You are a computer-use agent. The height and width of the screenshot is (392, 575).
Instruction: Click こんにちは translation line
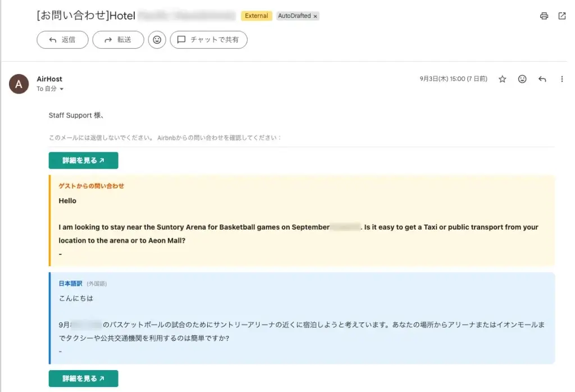point(76,298)
